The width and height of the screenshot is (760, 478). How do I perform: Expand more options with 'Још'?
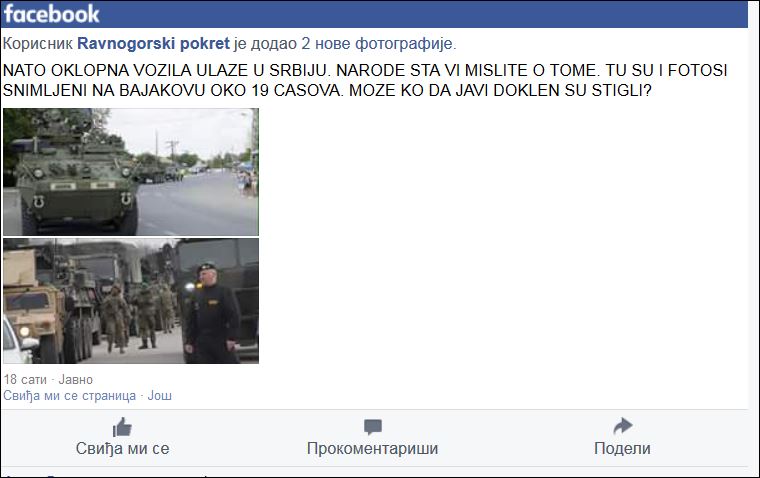tap(159, 396)
